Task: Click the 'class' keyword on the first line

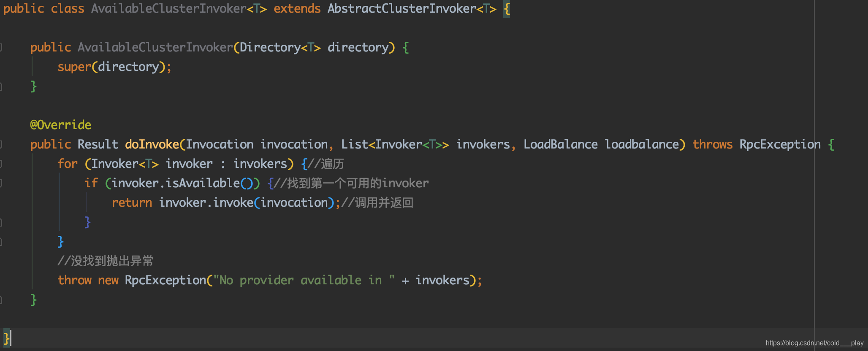Action: pyautogui.click(x=68, y=8)
